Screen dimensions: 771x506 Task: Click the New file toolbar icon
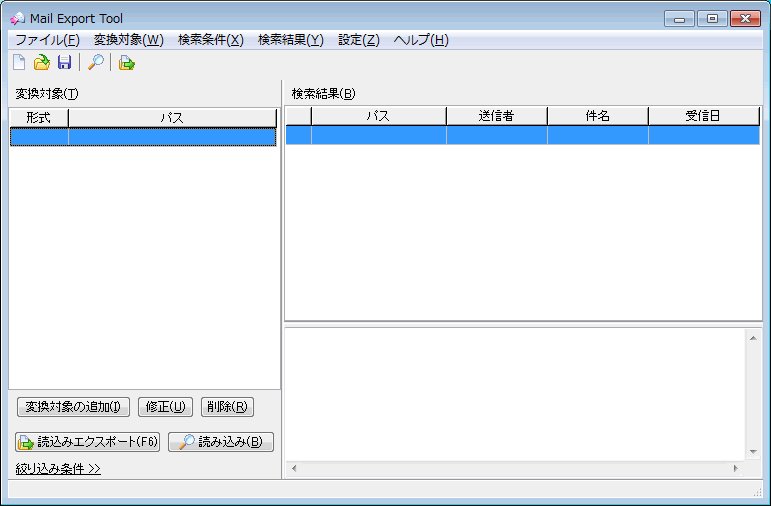tap(19, 63)
